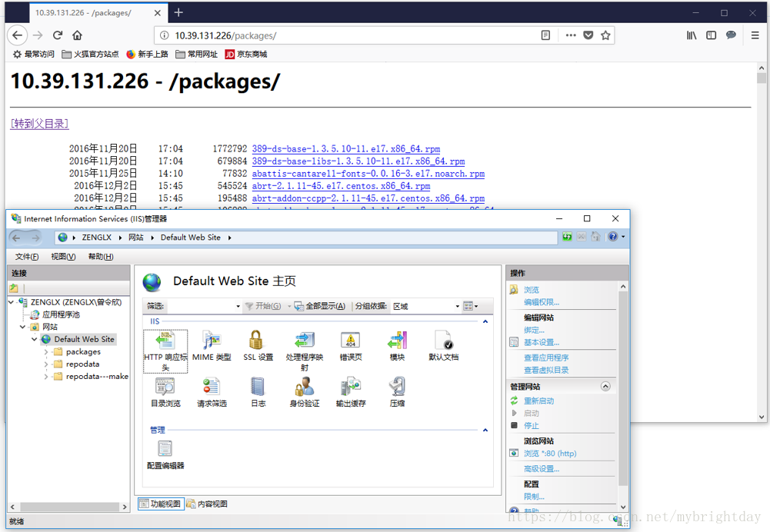Open Firefox library icon
Viewport: 770px width, 532px height.
pos(692,35)
